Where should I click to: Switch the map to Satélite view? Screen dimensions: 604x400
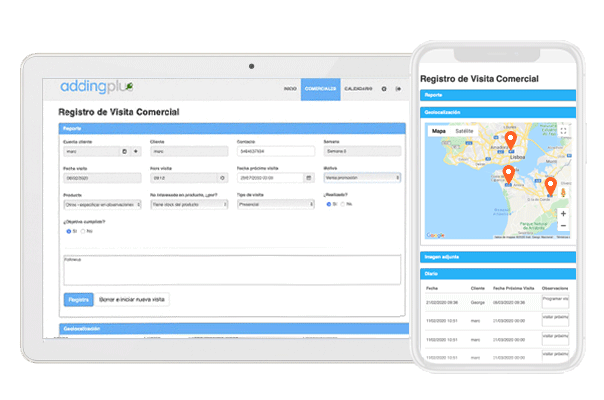[x=464, y=131]
